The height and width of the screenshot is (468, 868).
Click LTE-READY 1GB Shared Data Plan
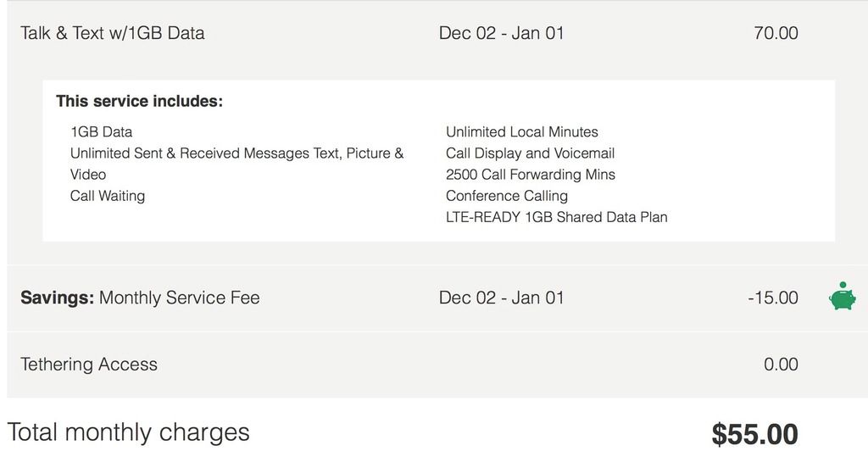click(556, 217)
